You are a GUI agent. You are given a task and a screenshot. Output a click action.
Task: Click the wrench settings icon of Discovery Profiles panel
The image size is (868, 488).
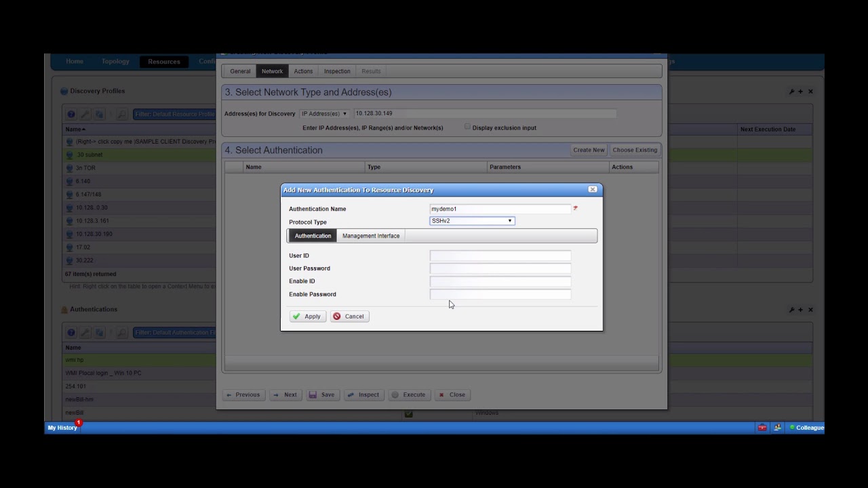[x=791, y=91]
